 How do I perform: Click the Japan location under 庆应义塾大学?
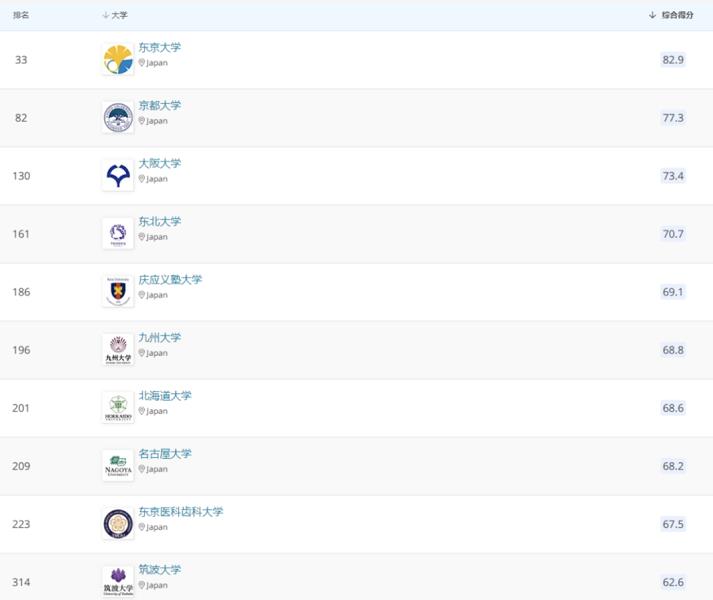tap(153, 295)
